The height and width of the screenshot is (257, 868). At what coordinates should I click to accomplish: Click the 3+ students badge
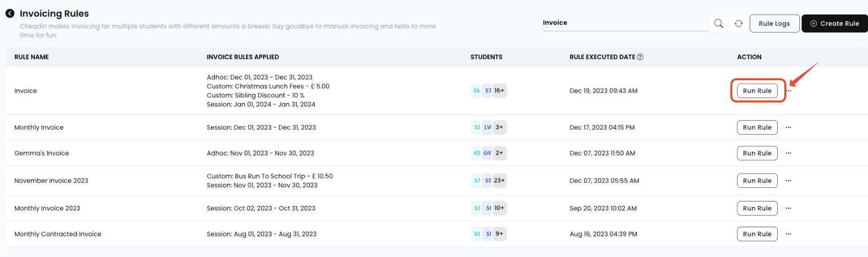click(499, 127)
